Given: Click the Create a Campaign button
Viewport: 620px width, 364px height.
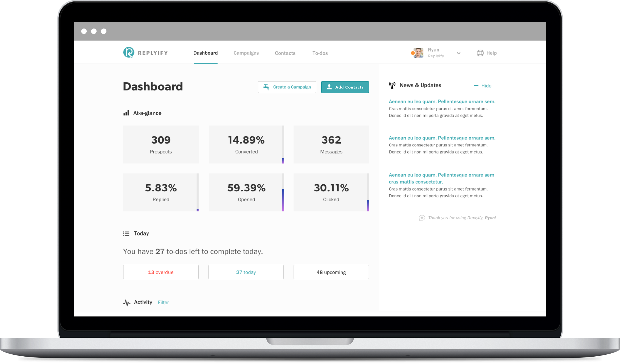Looking at the screenshot, I should pos(288,87).
